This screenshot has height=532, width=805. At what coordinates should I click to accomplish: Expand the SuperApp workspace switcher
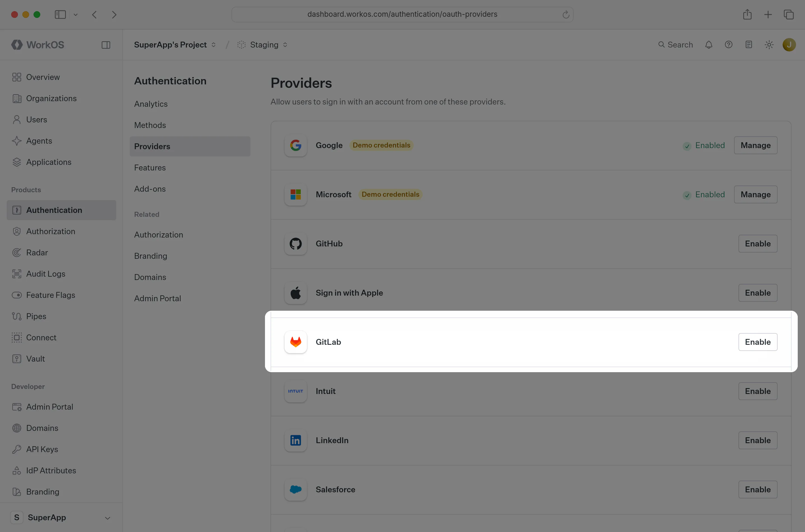[x=61, y=517]
